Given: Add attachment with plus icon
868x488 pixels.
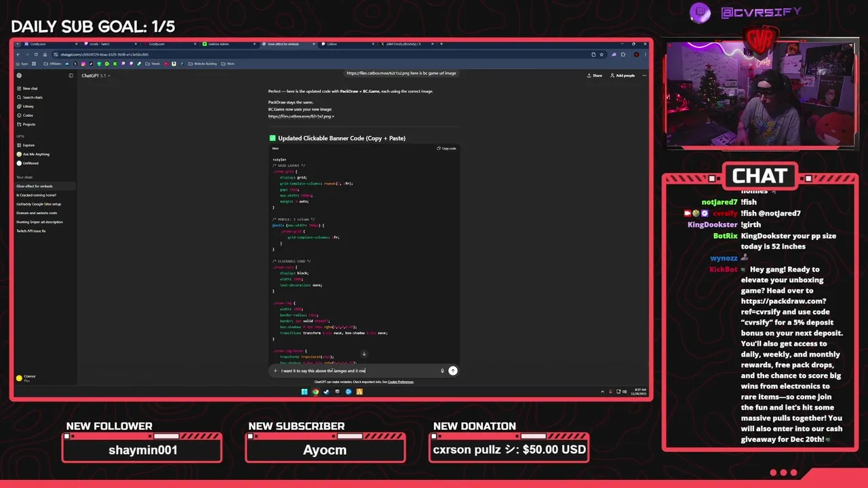Looking at the screenshot, I should (275, 371).
